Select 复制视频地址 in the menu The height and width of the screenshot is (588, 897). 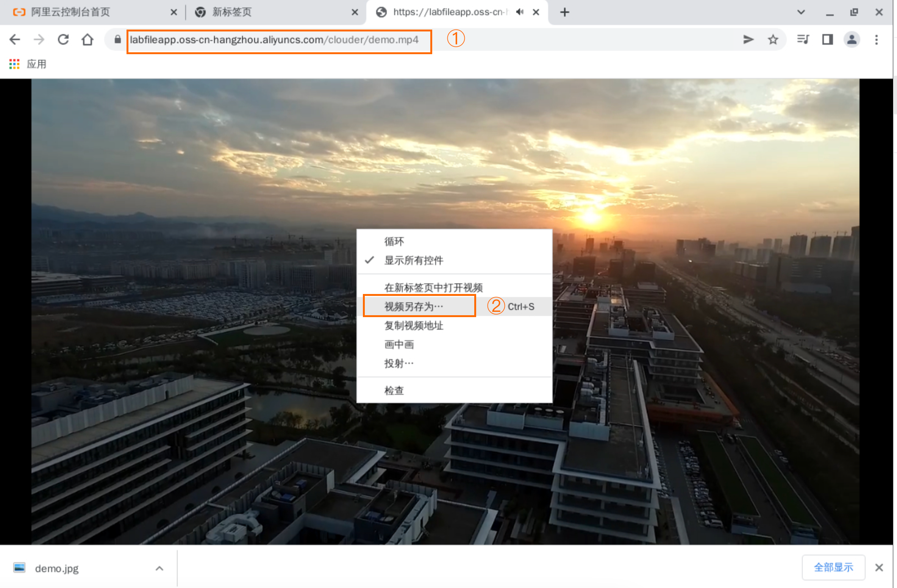(414, 325)
